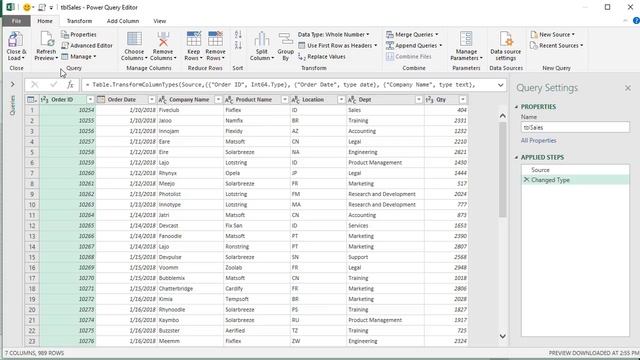Switch to the Add Column tab
The width and height of the screenshot is (640, 360).
click(x=122, y=21)
